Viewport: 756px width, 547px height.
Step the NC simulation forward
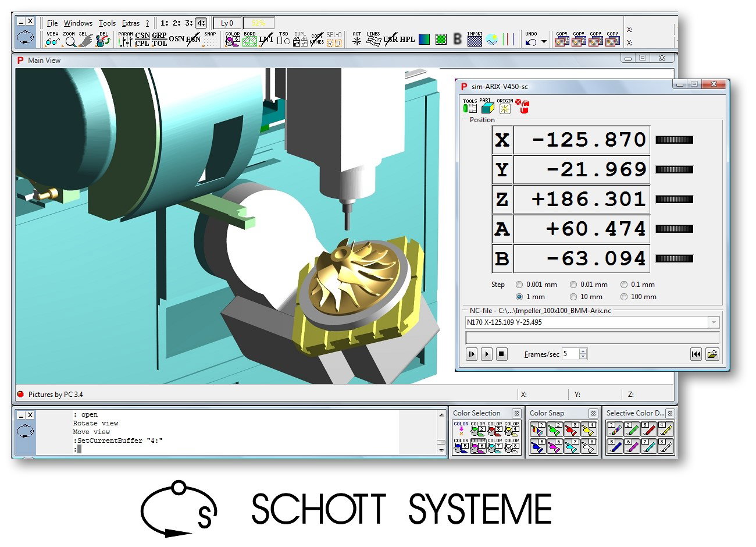[472, 354]
